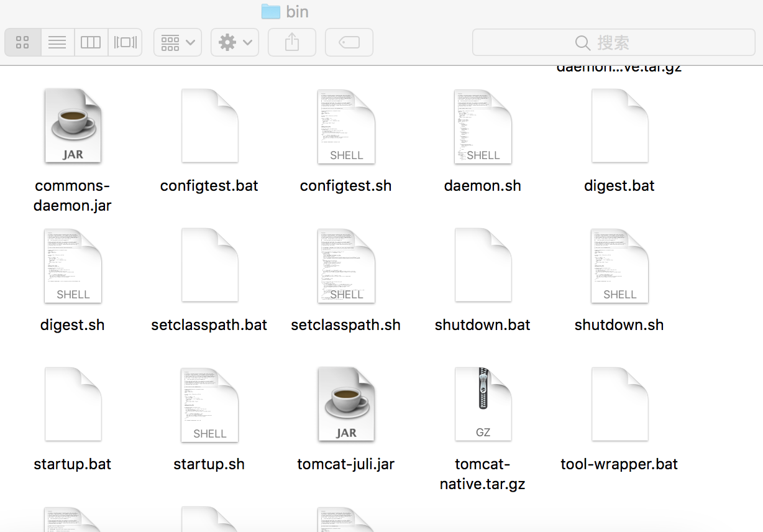Switch to icon view mode
The width and height of the screenshot is (763, 532).
point(23,42)
